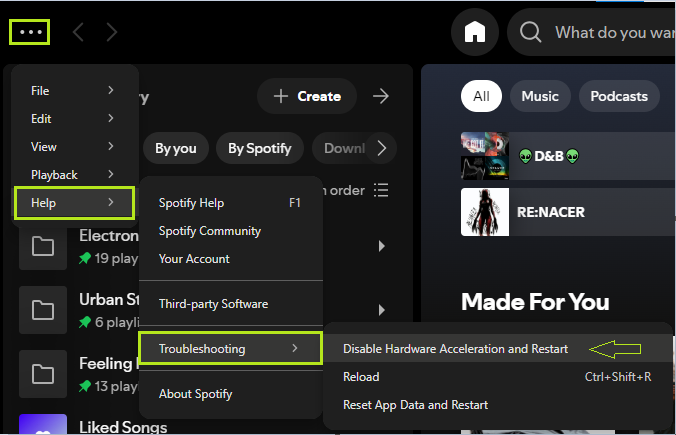Open Spotify Community entry

(231, 231)
